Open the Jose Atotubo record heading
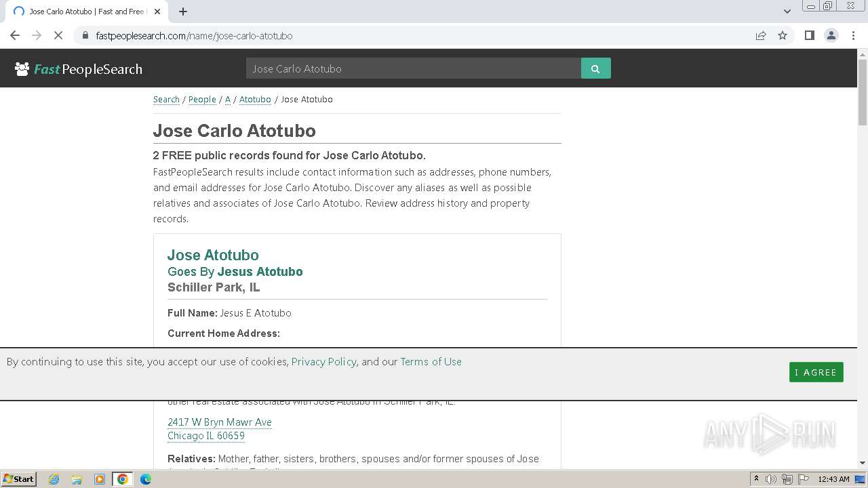868x488 pixels. click(x=213, y=255)
